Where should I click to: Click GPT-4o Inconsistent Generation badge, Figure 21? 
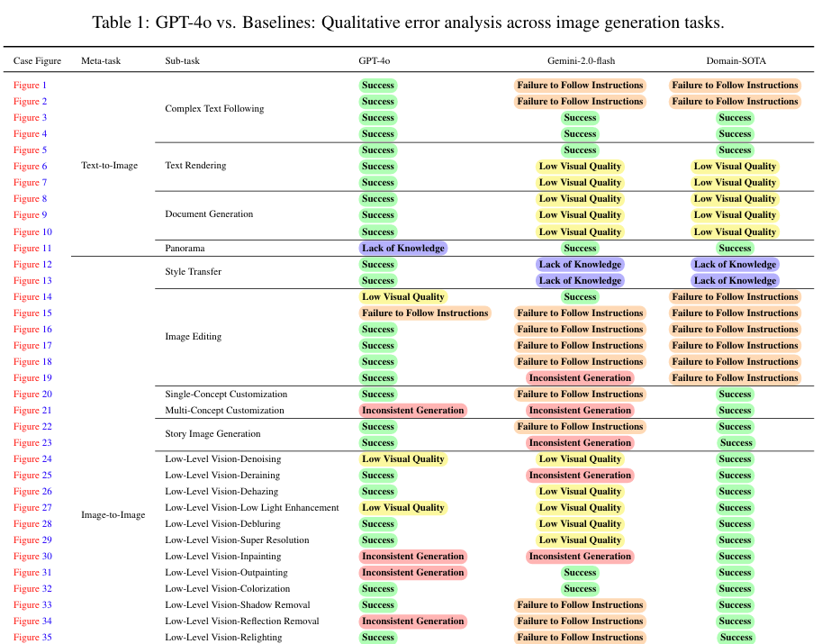tap(413, 410)
